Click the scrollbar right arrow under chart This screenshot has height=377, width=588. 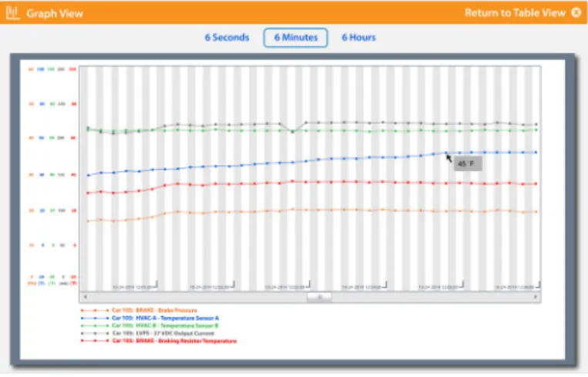click(535, 297)
